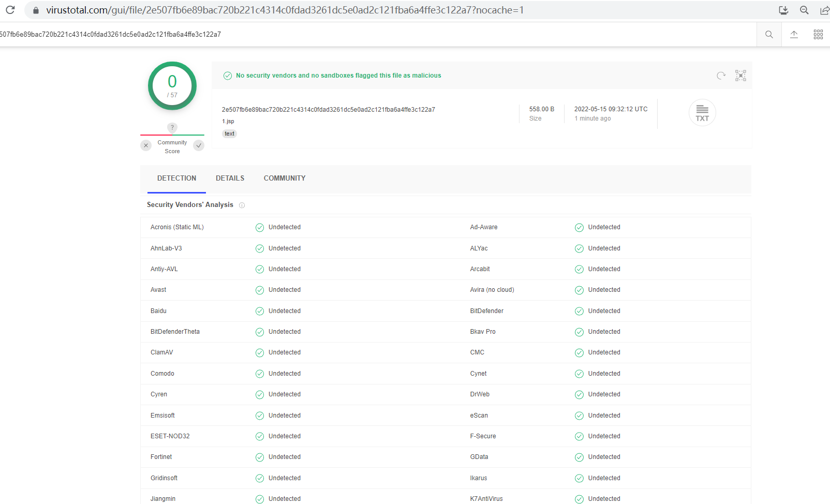Image resolution: width=830 pixels, height=504 pixels.
Task: Open the DETAILS tab
Action: 230,178
